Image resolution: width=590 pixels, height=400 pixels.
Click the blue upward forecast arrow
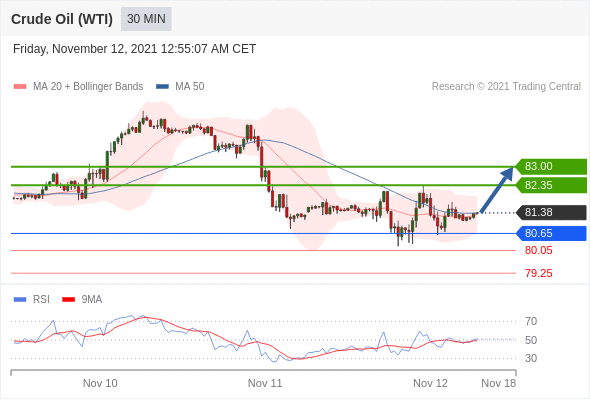tap(497, 190)
